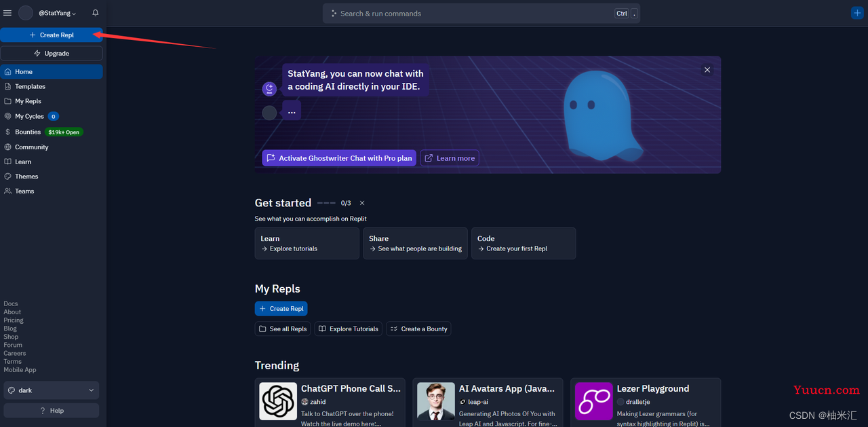Open AI Avatars App thumbnail
Screen dimensions: 868x427
[x=436, y=401]
